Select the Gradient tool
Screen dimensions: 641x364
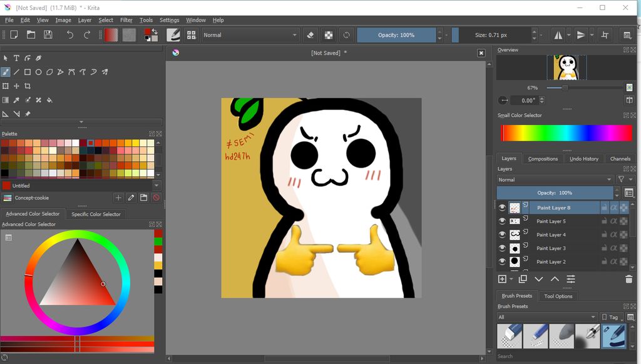pyautogui.click(x=5, y=99)
